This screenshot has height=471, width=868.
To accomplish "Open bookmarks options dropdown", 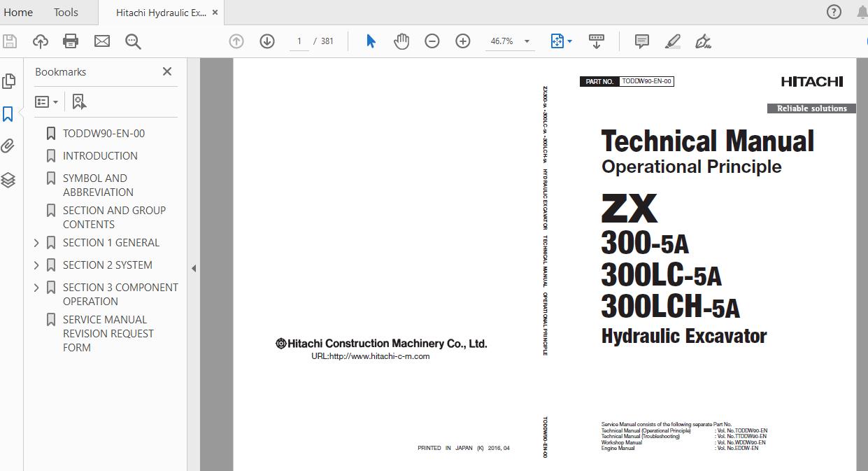I will (x=46, y=102).
